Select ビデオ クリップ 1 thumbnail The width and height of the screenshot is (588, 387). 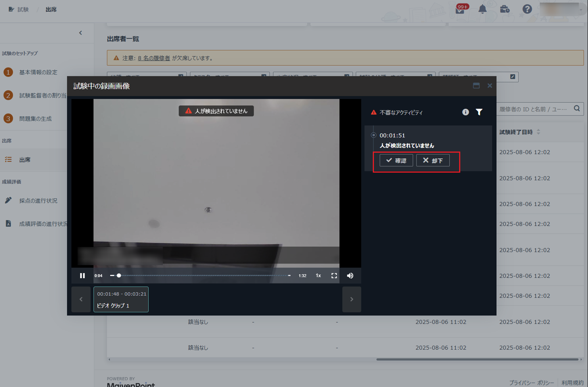tap(121, 299)
